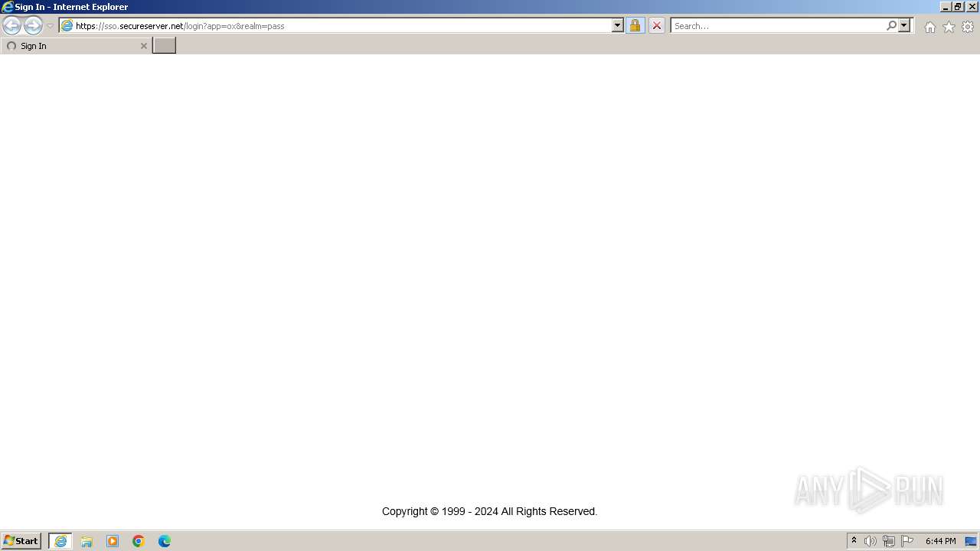The image size is (980, 551).
Task: Stop loading the page with the X button
Action: click(x=656, y=26)
